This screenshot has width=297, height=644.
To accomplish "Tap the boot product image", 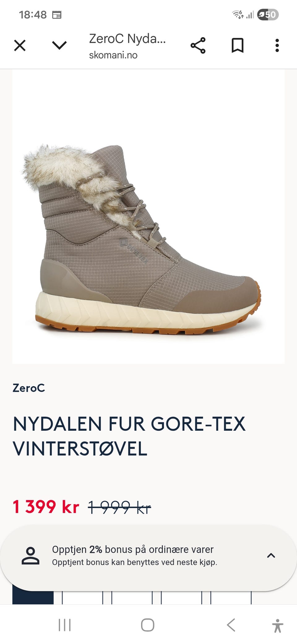I will [148, 216].
